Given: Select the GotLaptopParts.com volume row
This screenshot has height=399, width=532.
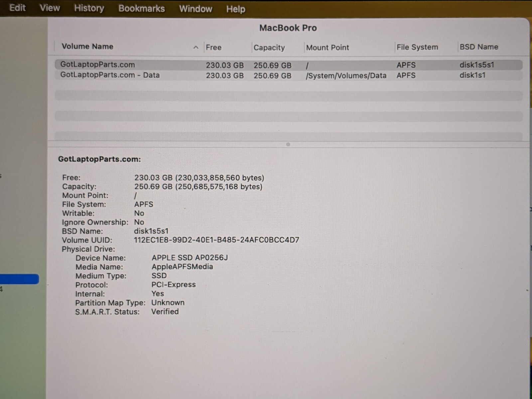Looking at the screenshot, I should [x=289, y=65].
